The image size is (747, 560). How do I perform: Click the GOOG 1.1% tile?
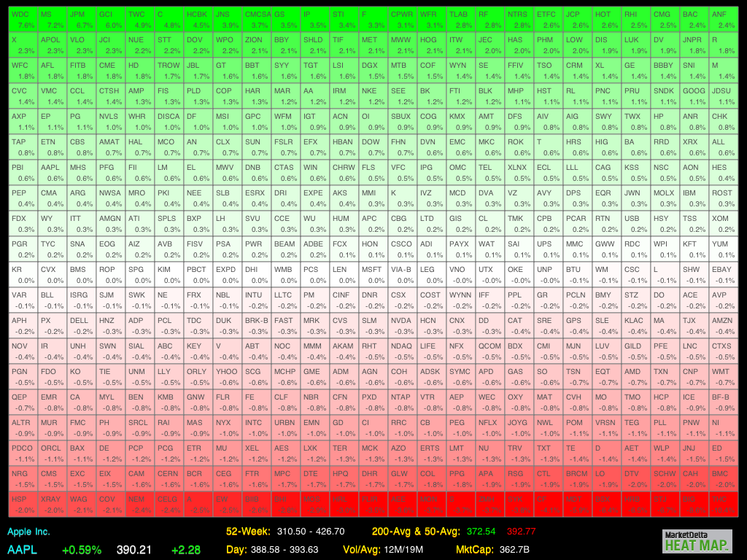click(694, 96)
